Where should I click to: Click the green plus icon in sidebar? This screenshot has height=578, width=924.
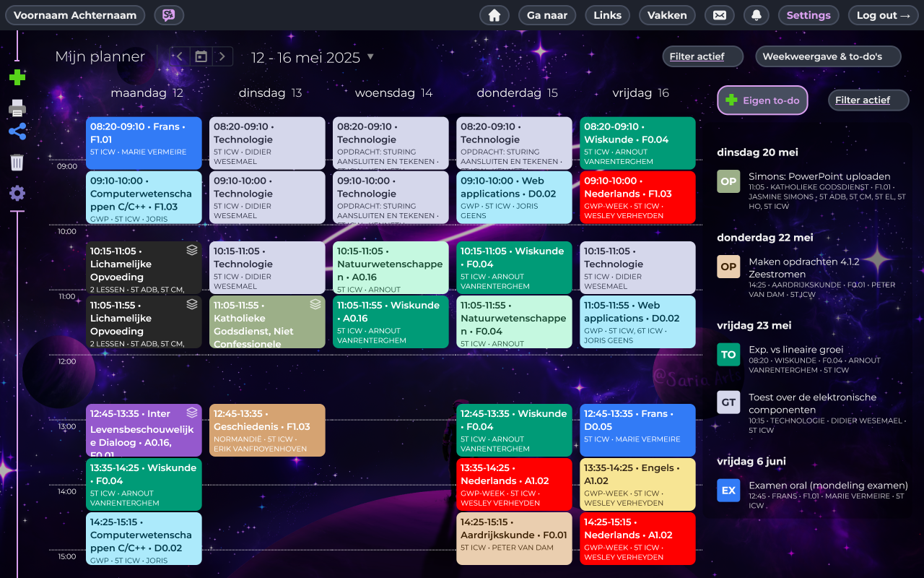17,77
